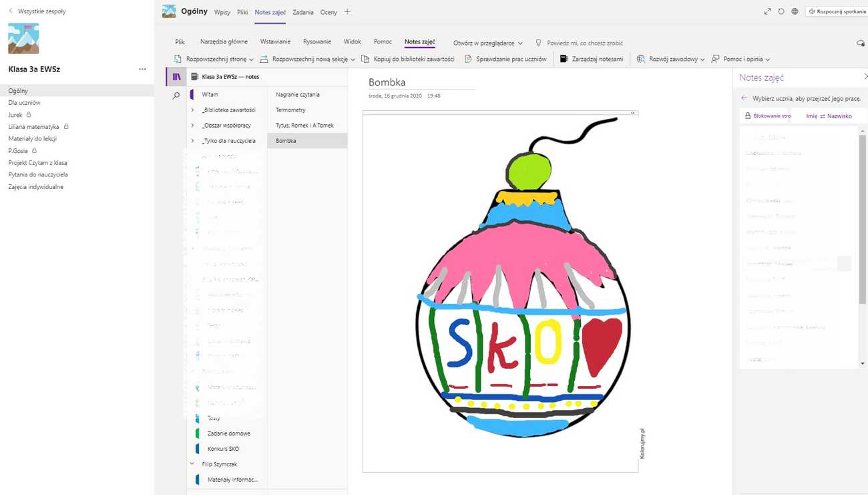Open the Zadanie domowe section
Viewport: 868px width, 495px height.
point(229,434)
